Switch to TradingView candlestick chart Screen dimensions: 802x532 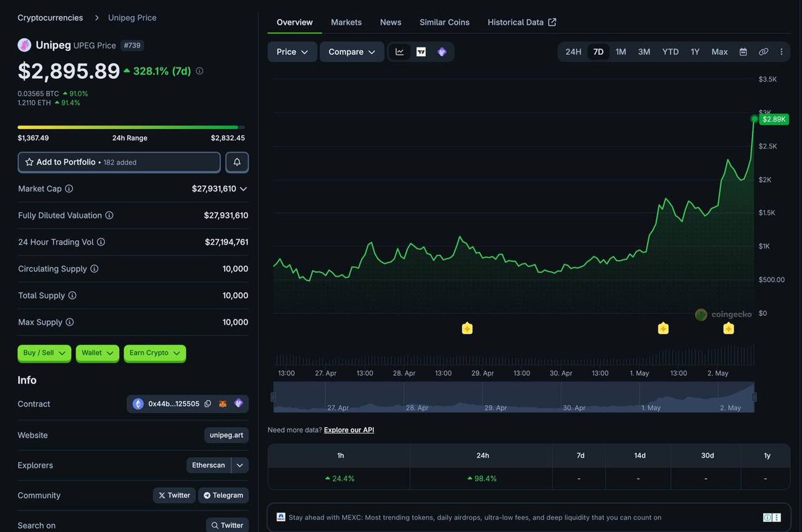(x=421, y=52)
